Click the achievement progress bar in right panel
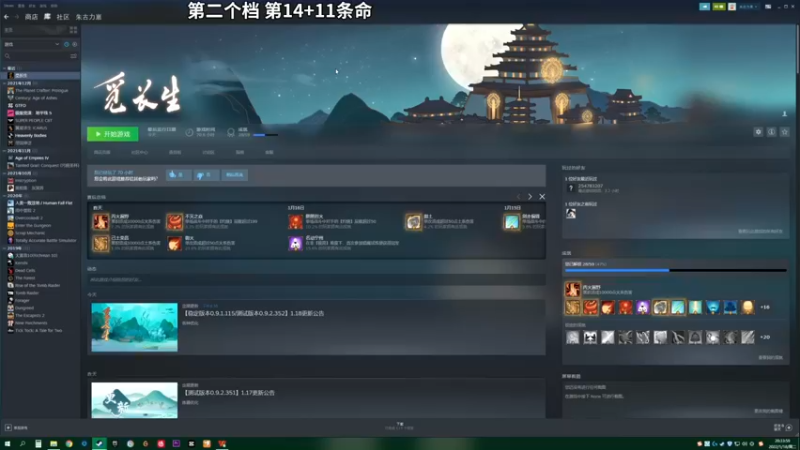800x450 pixels. (x=676, y=270)
